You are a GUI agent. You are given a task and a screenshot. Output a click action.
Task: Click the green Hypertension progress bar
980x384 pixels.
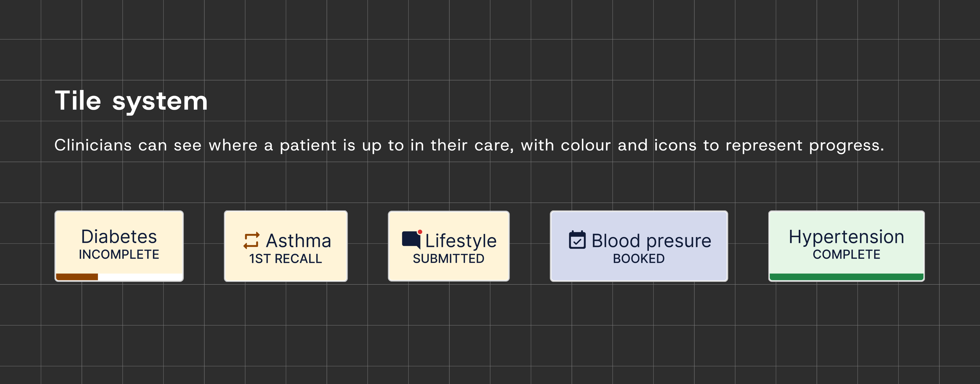[x=846, y=277]
